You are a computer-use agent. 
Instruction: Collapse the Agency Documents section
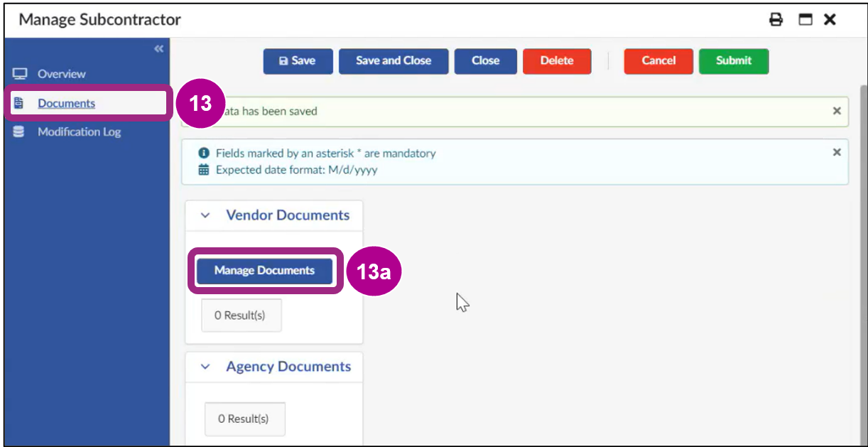point(205,367)
